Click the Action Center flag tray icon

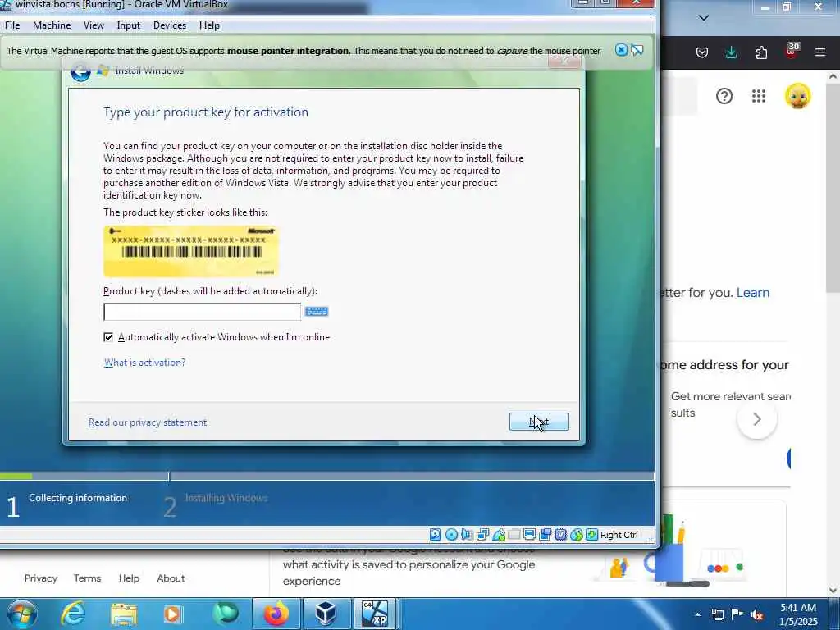tap(737, 614)
